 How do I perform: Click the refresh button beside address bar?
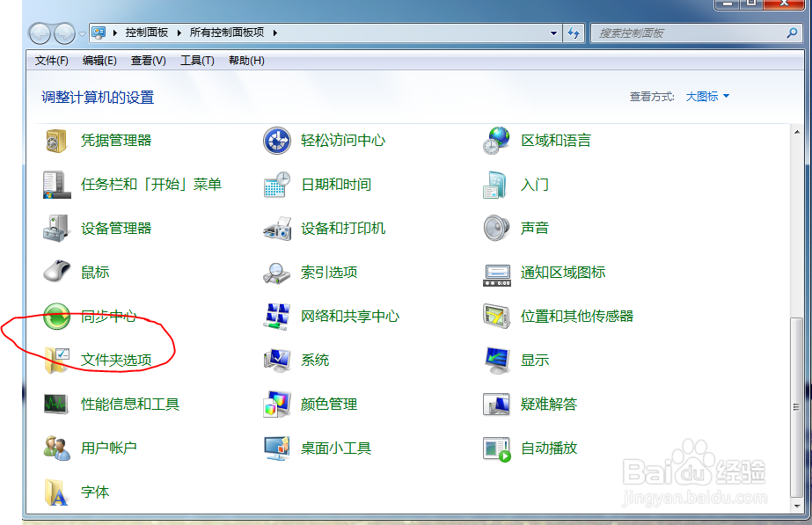[574, 33]
